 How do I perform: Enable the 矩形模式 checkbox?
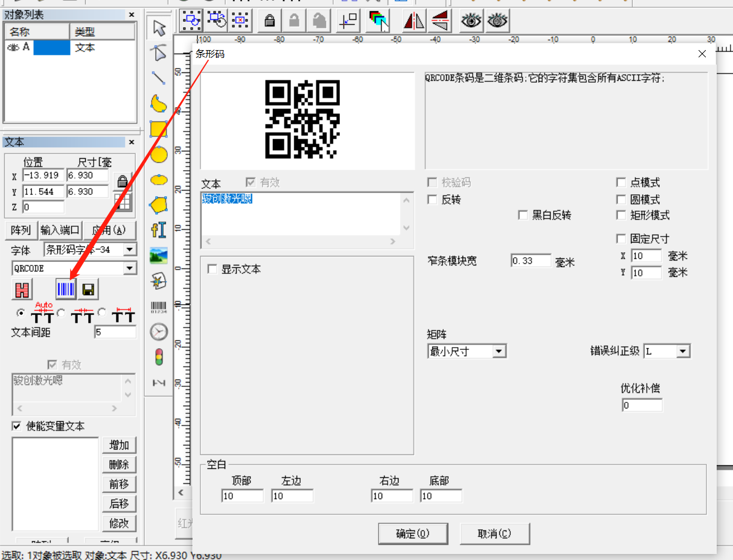point(621,215)
